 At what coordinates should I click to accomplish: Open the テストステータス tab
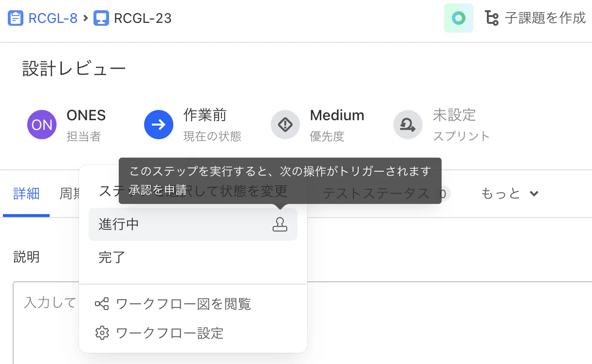click(x=376, y=194)
